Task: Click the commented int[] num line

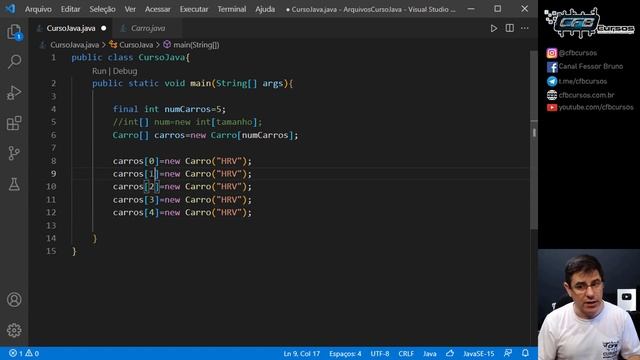Action: coord(187,122)
